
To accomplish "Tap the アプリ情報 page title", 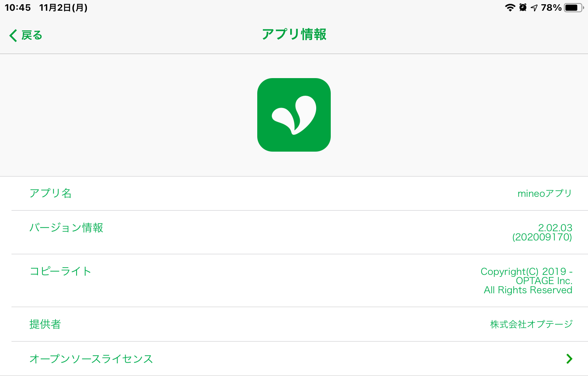I will (x=294, y=34).
